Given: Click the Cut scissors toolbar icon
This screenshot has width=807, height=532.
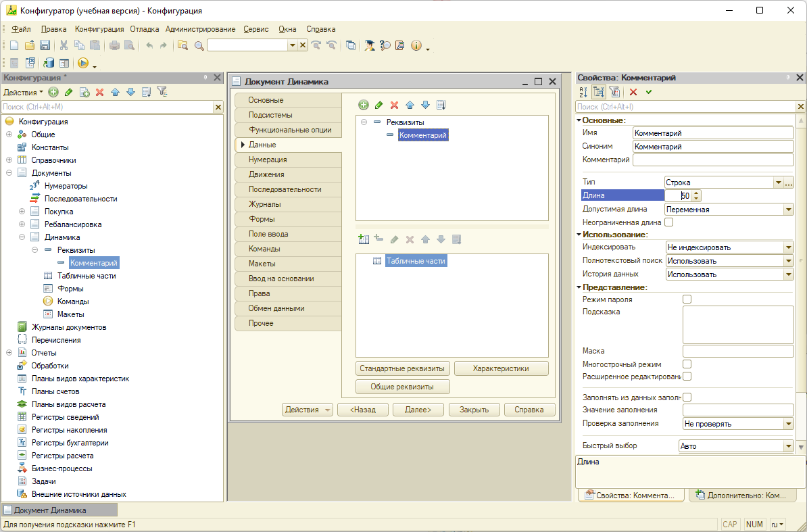Looking at the screenshot, I should click(x=64, y=45).
